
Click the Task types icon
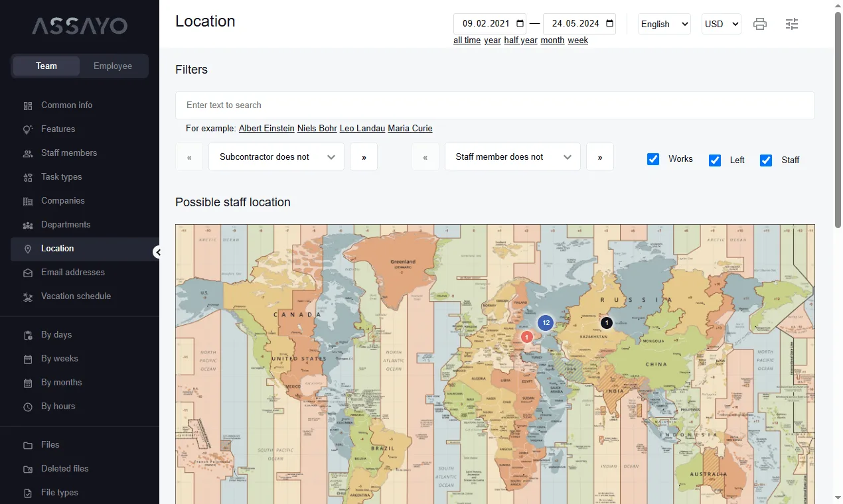pos(28,177)
